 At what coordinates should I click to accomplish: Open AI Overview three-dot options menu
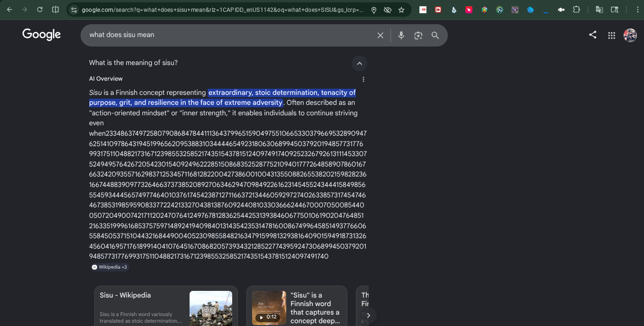click(x=363, y=79)
